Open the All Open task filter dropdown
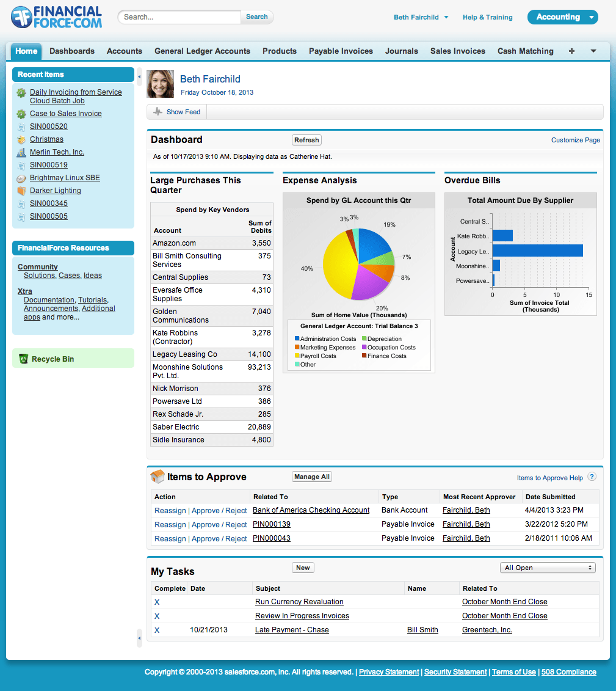The width and height of the screenshot is (616, 691). [547, 567]
